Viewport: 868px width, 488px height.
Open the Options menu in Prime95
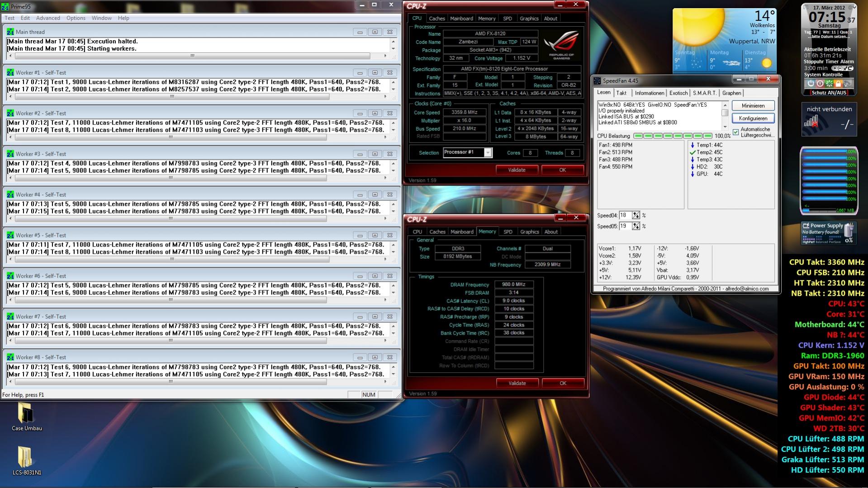76,18
